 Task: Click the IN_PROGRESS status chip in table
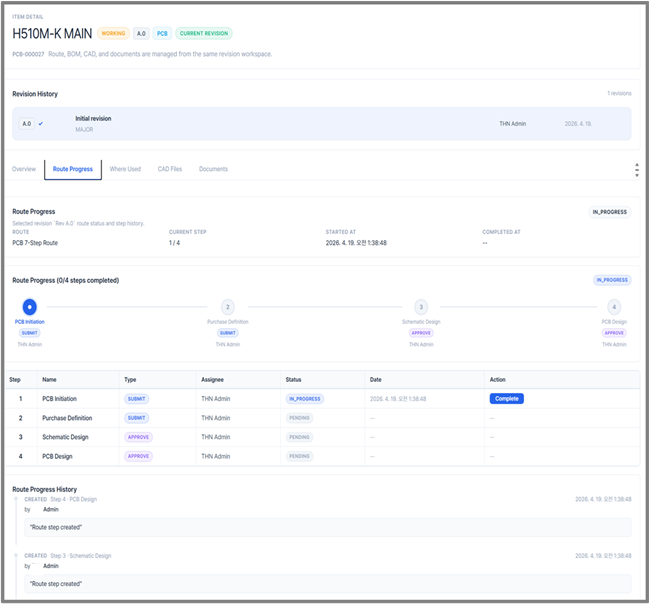pos(305,399)
